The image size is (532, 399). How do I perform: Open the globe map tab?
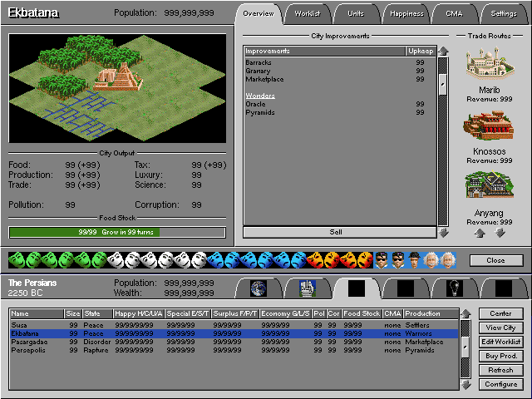(259, 288)
